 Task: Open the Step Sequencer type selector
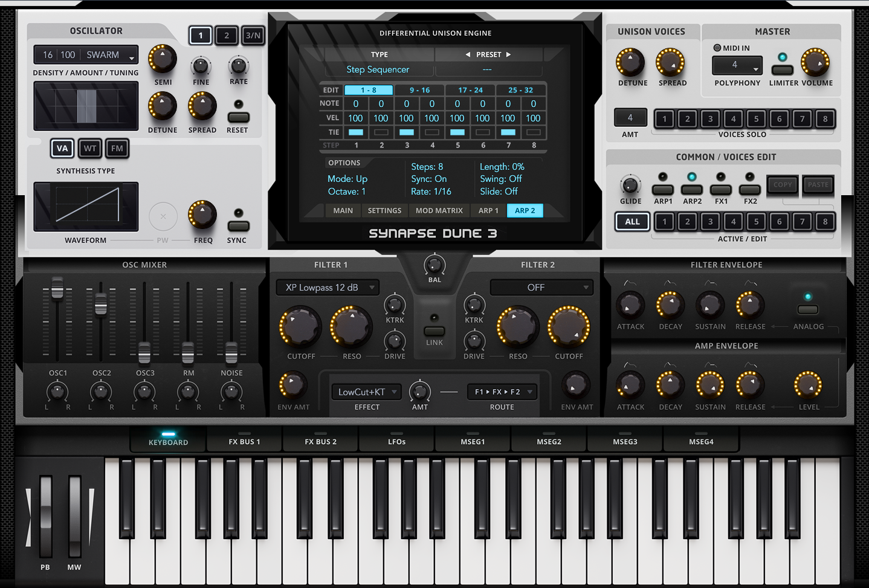(378, 69)
